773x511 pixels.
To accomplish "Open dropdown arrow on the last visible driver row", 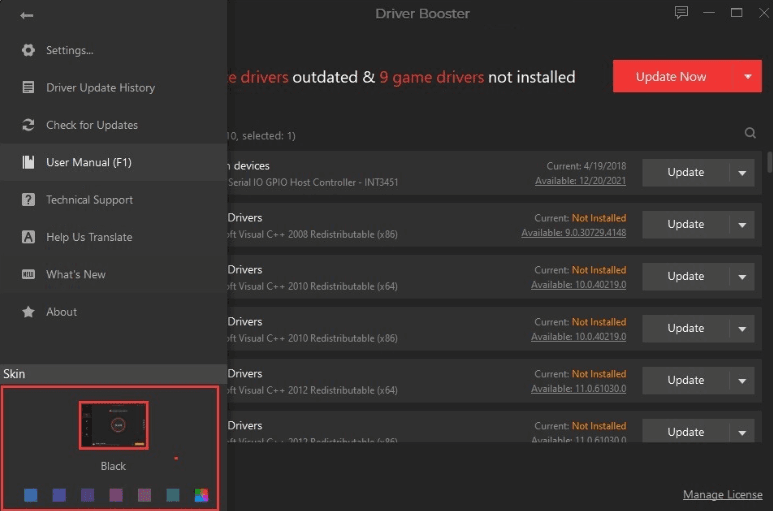I will pos(742,432).
